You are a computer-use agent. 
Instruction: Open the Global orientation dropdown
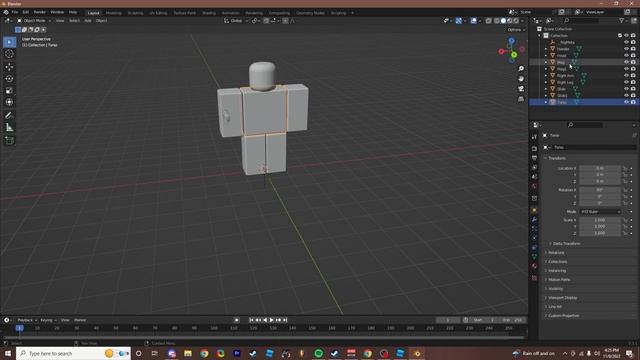pyautogui.click(x=236, y=21)
